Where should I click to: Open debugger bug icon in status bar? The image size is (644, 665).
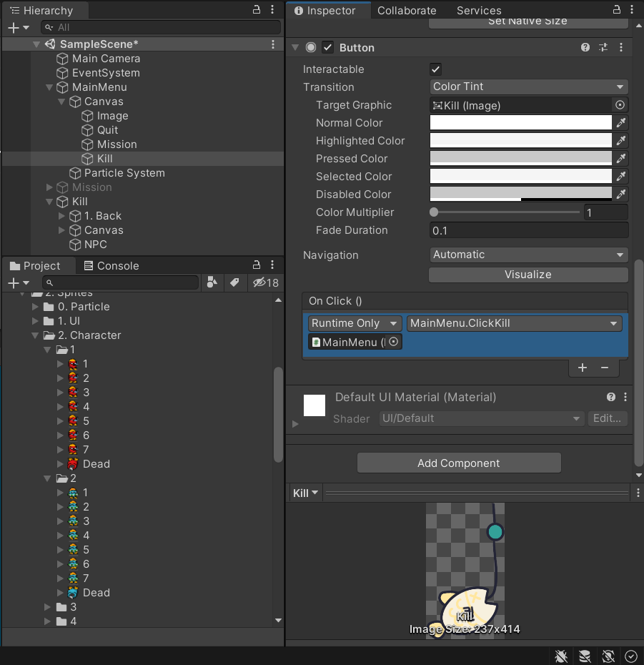coord(561,656)
